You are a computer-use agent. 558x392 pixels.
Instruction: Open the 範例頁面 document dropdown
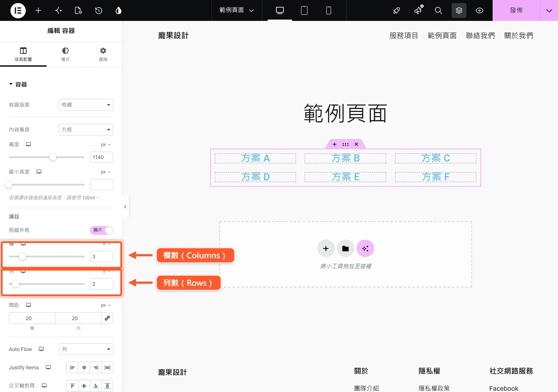click(x=237, y=10)
